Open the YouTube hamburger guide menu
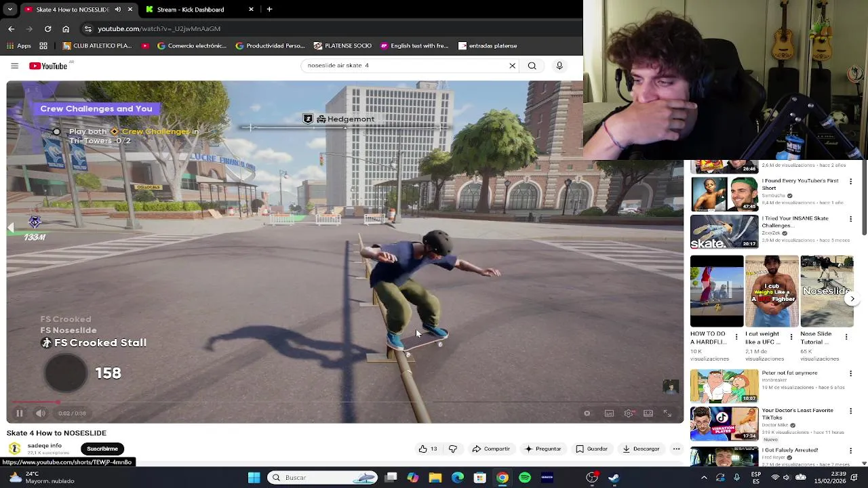The width and height of the screenshot is (868, 488). (x=14, y=66)
